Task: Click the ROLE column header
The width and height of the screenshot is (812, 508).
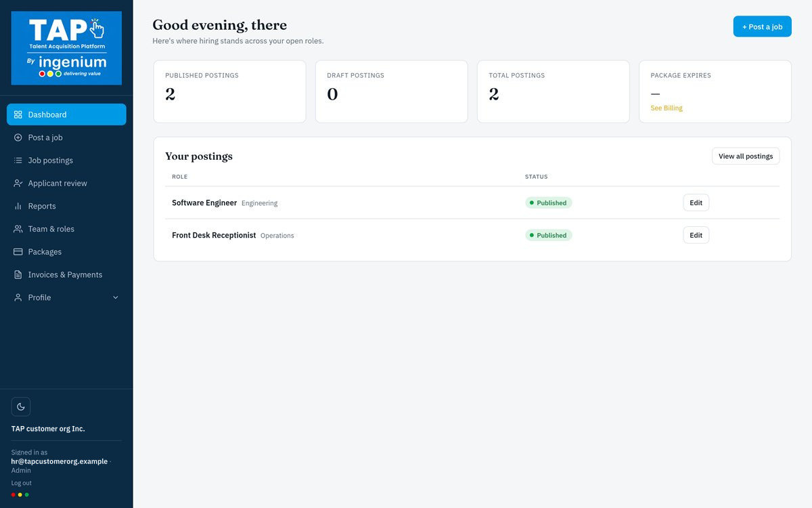Action: 180,177
